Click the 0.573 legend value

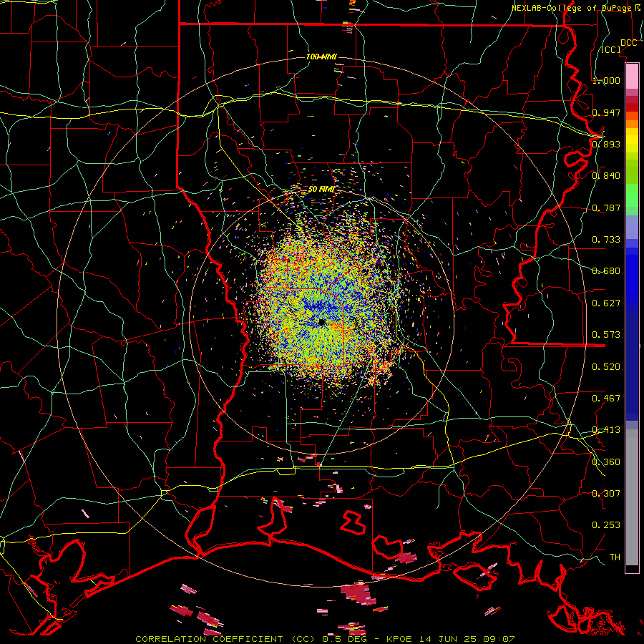pyautogui.click(x=606, y=335)
